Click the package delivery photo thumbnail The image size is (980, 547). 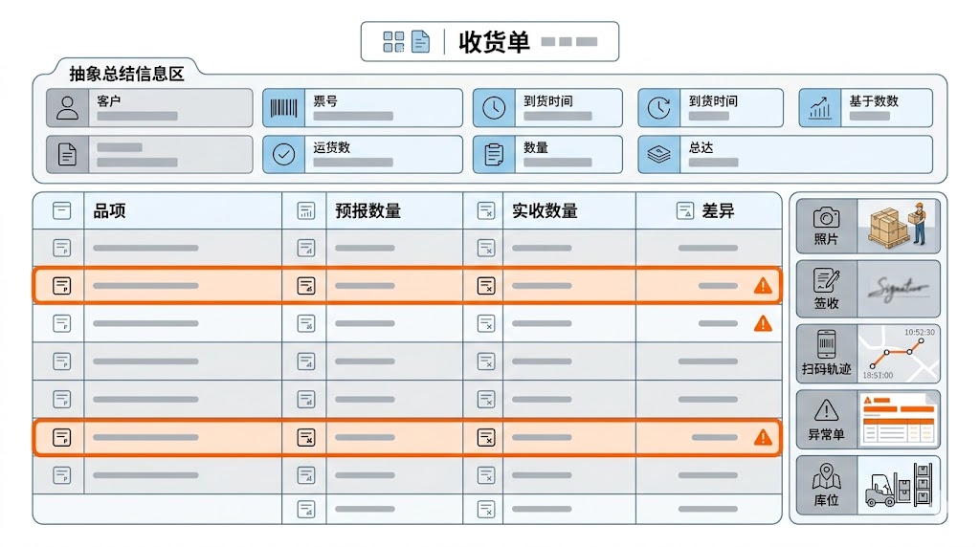[898, 226]
